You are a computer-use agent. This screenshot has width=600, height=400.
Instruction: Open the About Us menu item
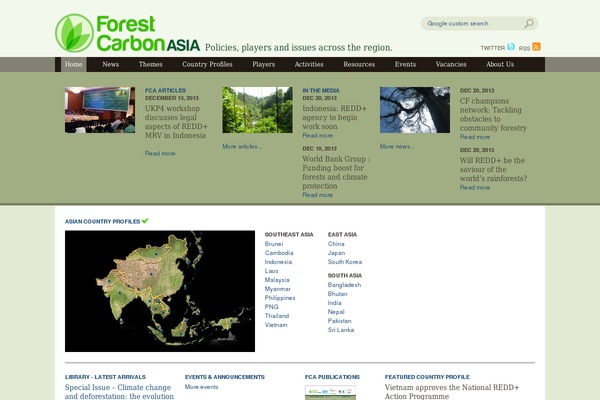tap(500, 64)
